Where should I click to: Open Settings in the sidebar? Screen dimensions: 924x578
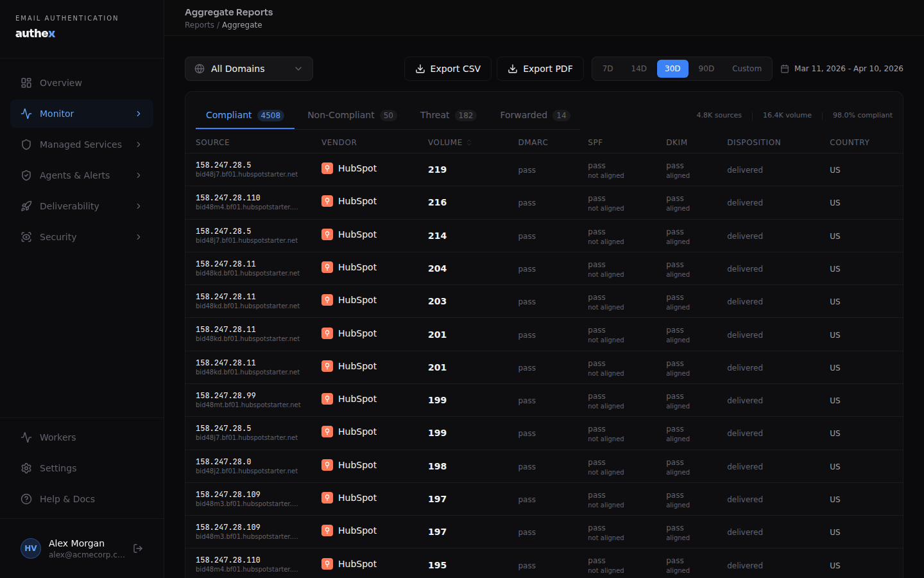pos(81,468)
